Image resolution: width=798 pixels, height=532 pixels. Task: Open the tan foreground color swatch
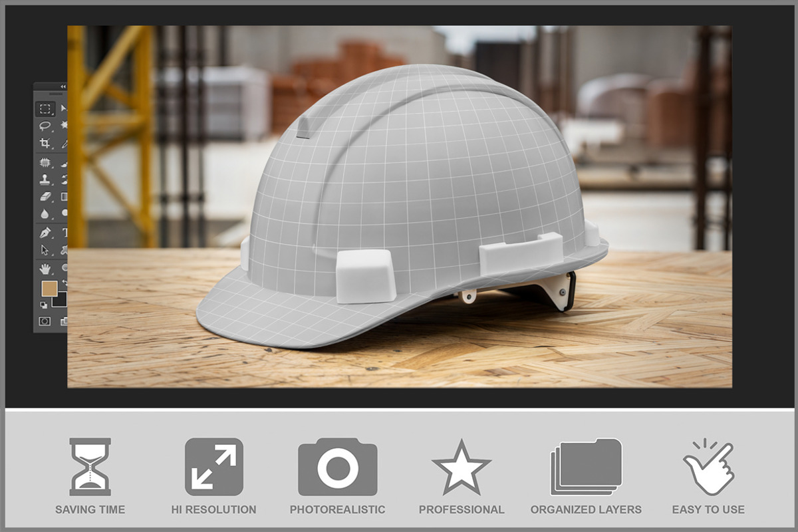49,288
